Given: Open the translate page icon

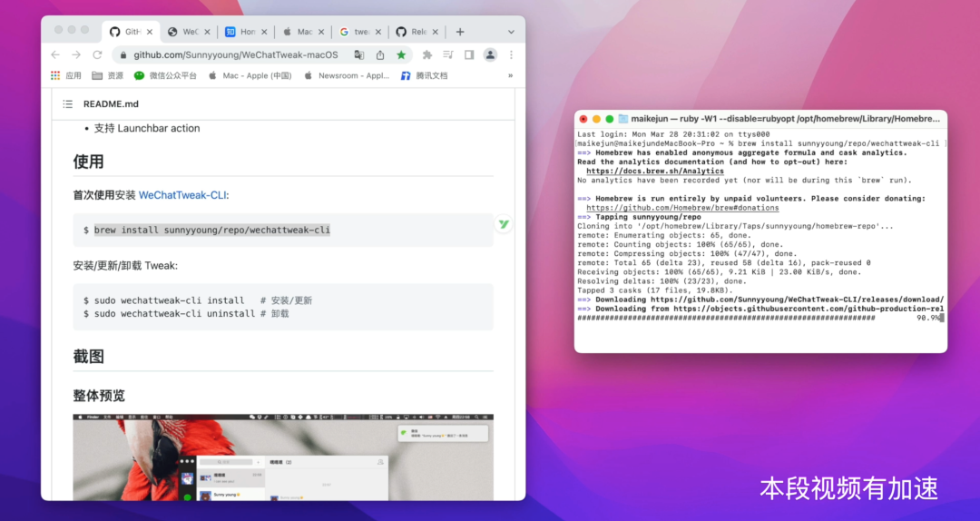Looking at the screenshot, I should click(359, 55).
